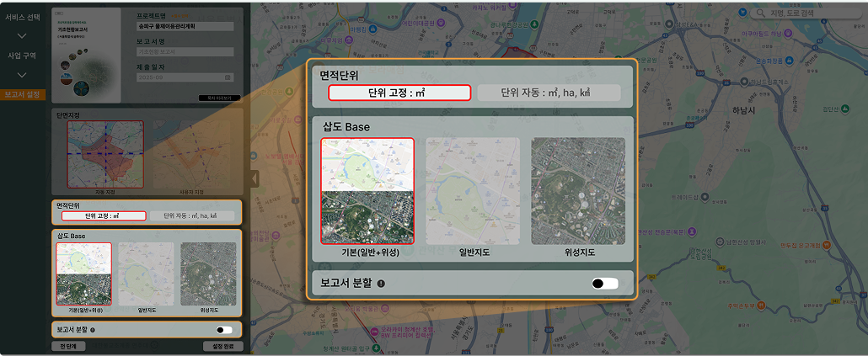
Task: Select the 보고서 설정 tab
Action: [22, 94]
